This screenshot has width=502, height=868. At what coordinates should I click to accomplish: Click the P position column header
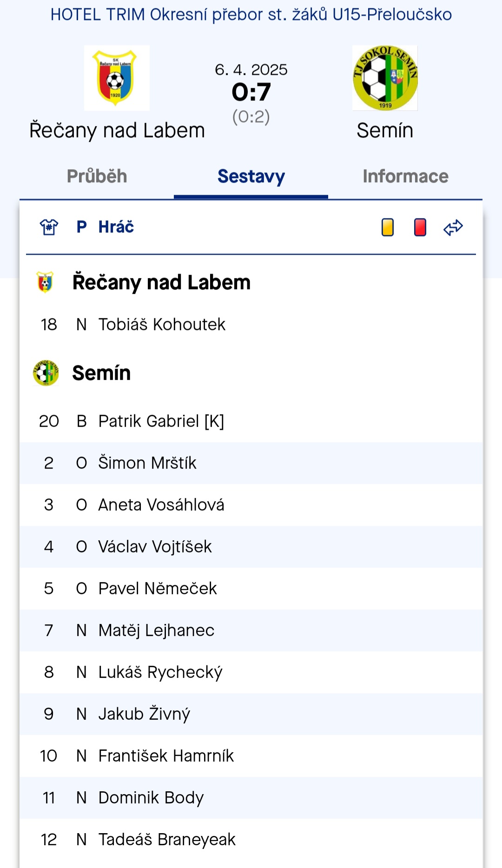(81, 227)
